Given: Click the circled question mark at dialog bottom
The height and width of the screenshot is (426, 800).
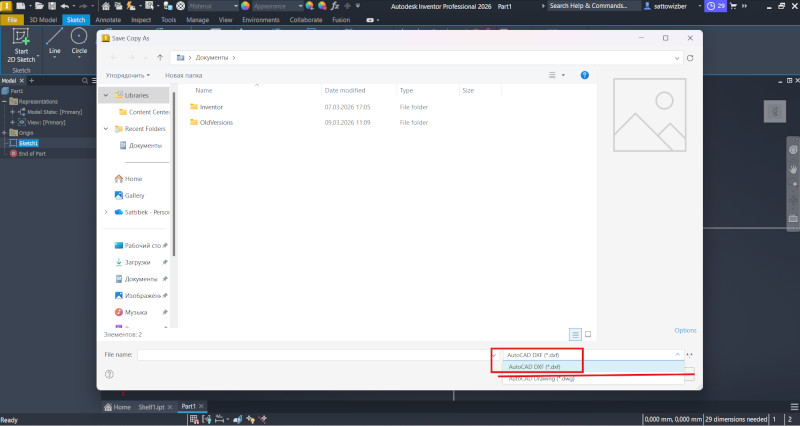Looking at the screenshot, I should 109,374.
